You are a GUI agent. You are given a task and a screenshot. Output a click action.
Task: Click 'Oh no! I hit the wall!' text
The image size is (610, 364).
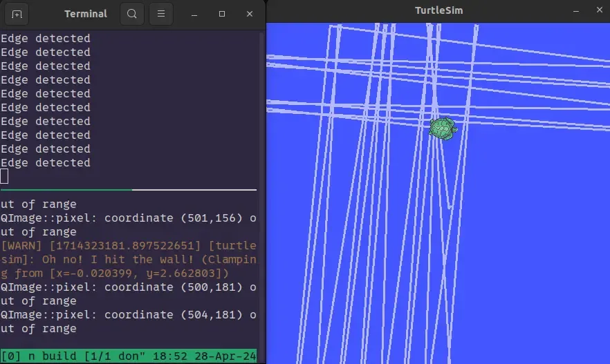click(x=118, y=260)
